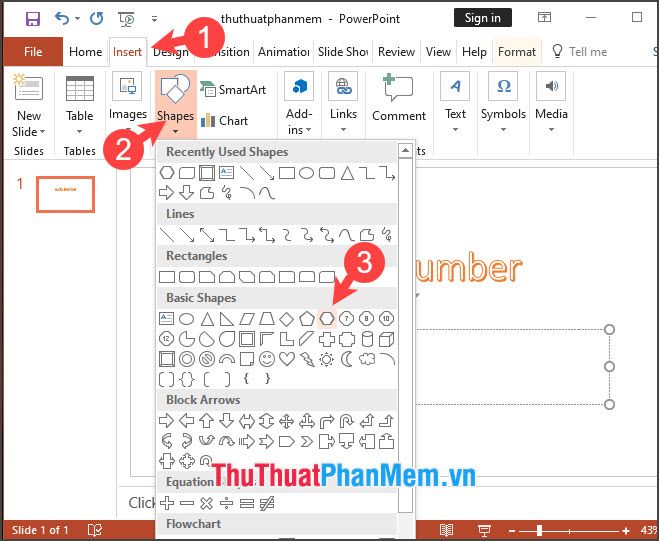Start slideshow from beginning icon
Viewport: 659px width, 541px height.
127,19
